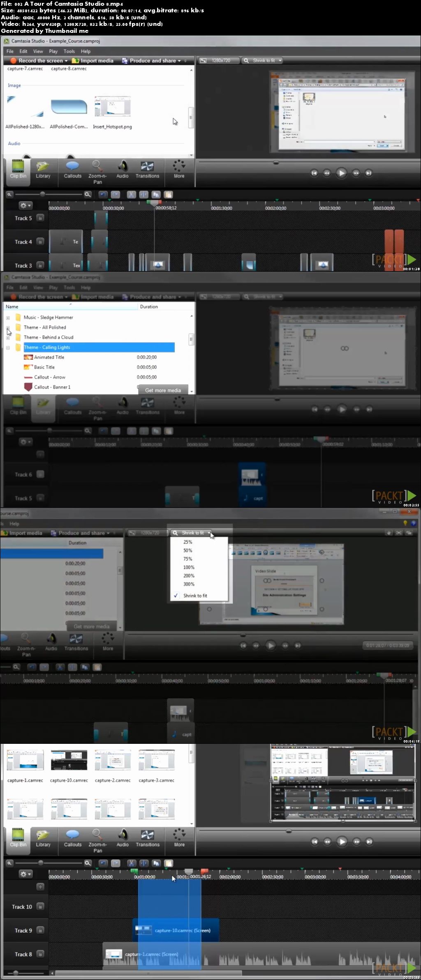Toggle lock on Track 5 in second frame
Image resolution: width=421 pixels, height=980 pixels.
[x=40, y=498]
